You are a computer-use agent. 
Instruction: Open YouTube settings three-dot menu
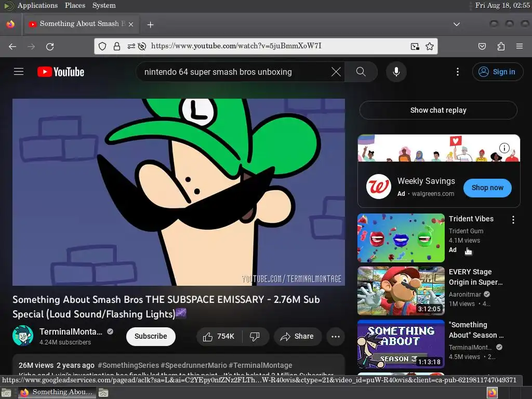[x=458, y=72]
